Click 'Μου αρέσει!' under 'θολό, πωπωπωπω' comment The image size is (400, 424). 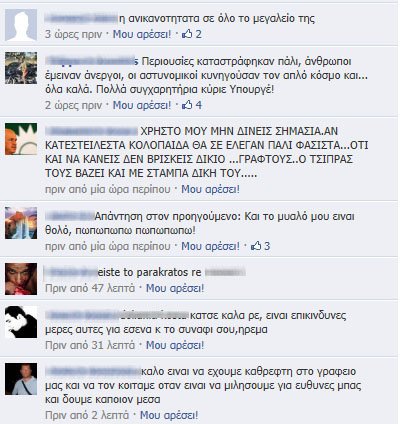210,246
